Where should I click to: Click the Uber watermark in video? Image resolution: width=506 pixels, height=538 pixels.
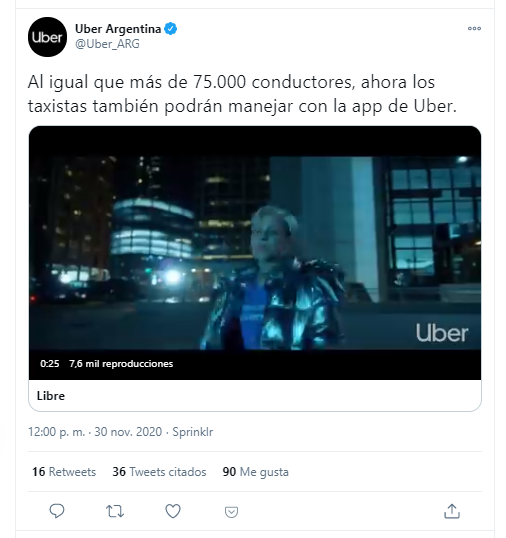pos(442,332)
